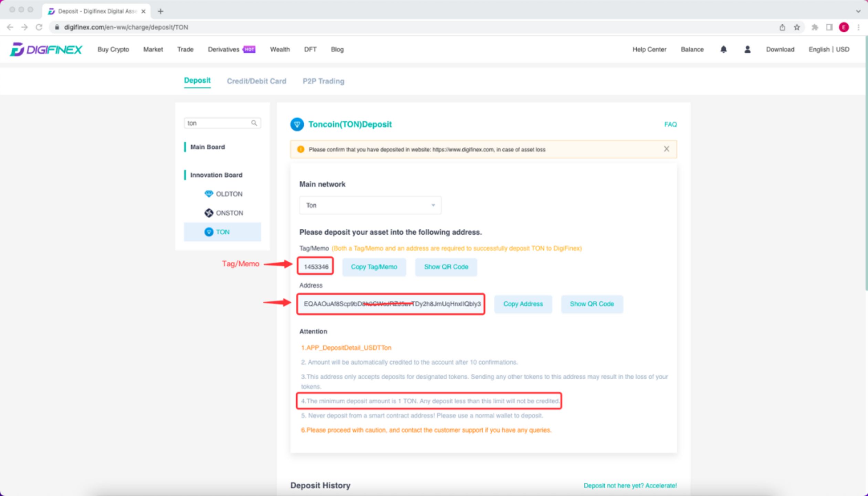The image size is (868, 496).
Task: Open the Chrome profile avatar
Action: click(x=844, y=27)
